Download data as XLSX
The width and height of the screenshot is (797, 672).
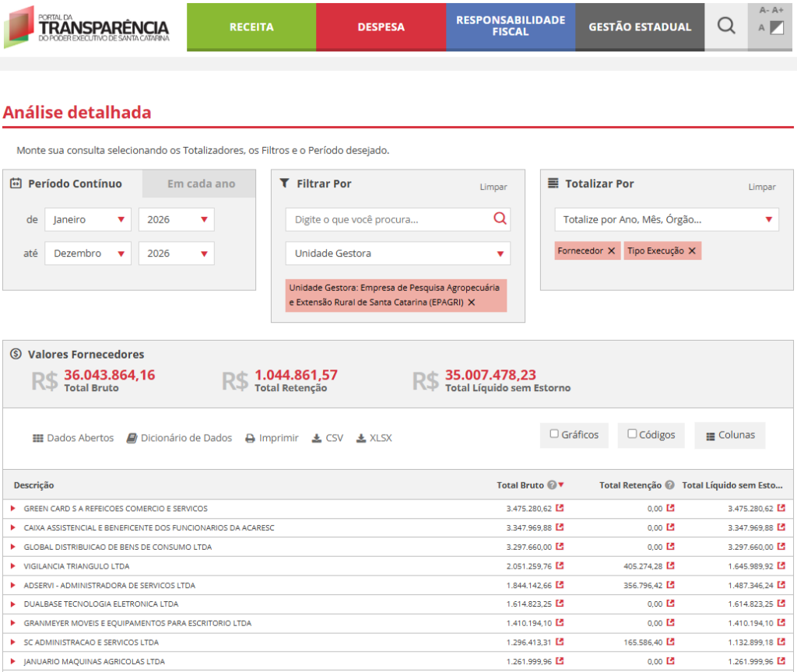pos(361,438)
